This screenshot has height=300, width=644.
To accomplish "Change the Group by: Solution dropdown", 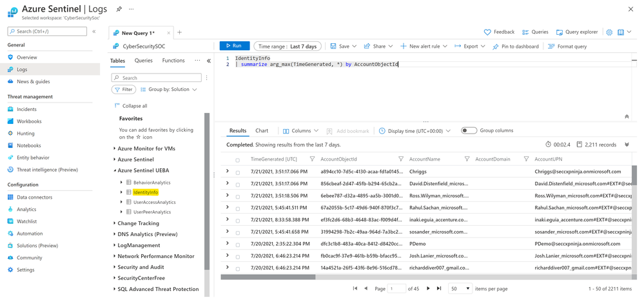I will (x=169, y=89).
